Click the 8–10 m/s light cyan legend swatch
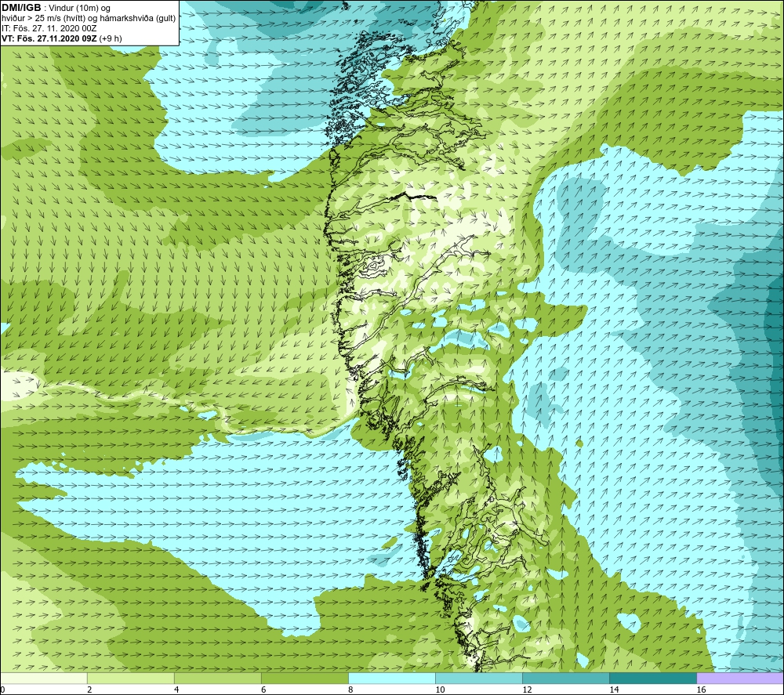 click(392, 678)
